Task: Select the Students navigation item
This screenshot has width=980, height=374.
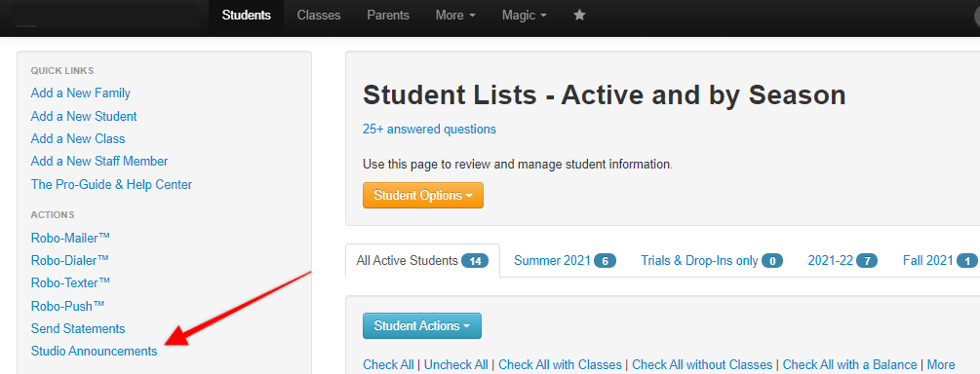Action: point(247,15)
